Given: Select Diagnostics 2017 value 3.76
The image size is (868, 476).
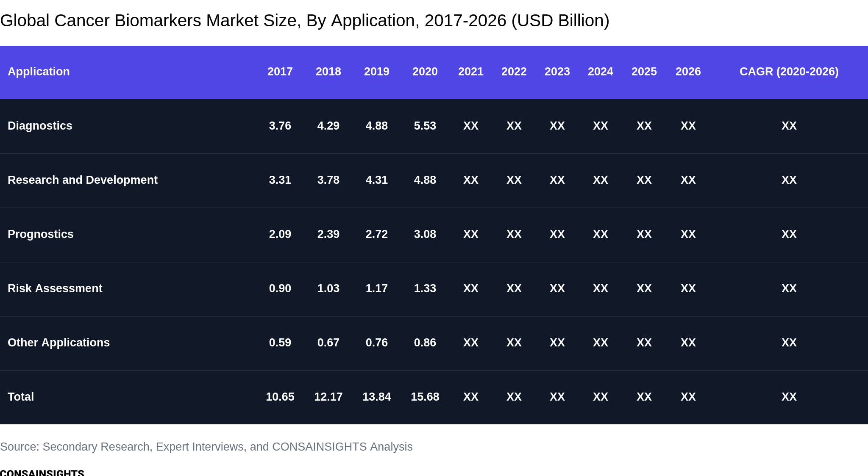Looking at the screenshot, I should (x=280, y=126).
